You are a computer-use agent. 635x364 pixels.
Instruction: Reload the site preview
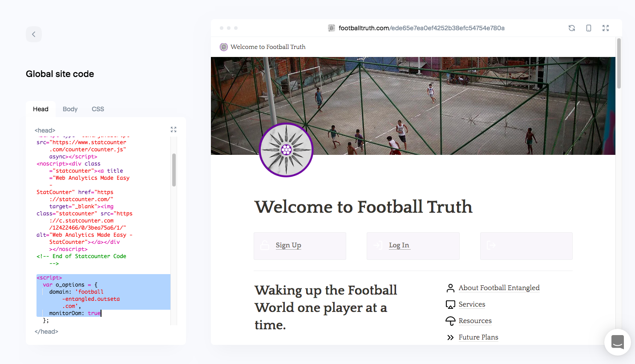tap(572, 28)
